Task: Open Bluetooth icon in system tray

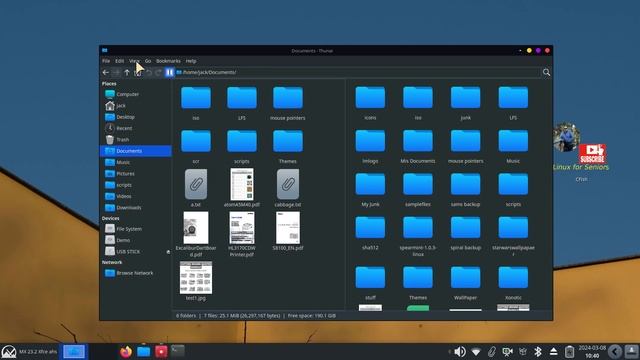Action: pos(538,351)
